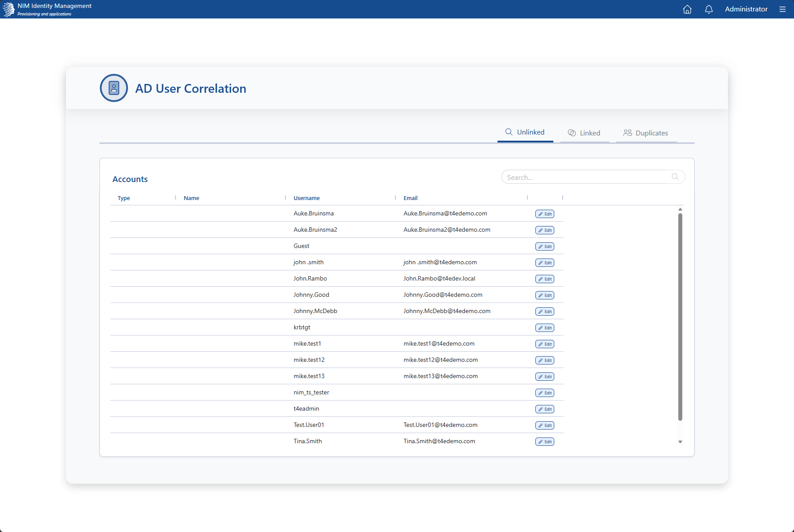Edit the John.Rambo account

click(545, 279)
